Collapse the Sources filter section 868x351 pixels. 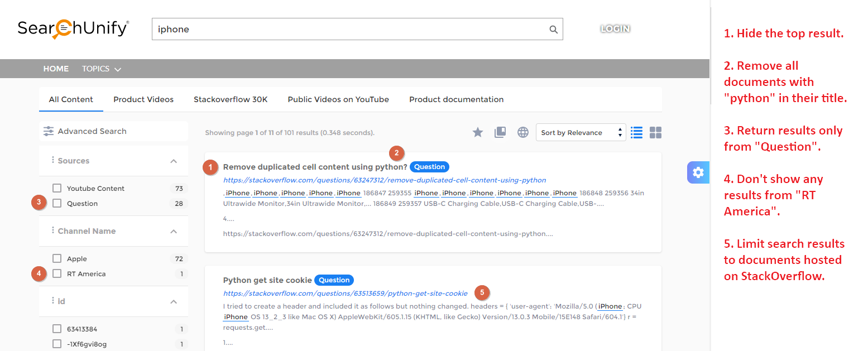point(174,161)
